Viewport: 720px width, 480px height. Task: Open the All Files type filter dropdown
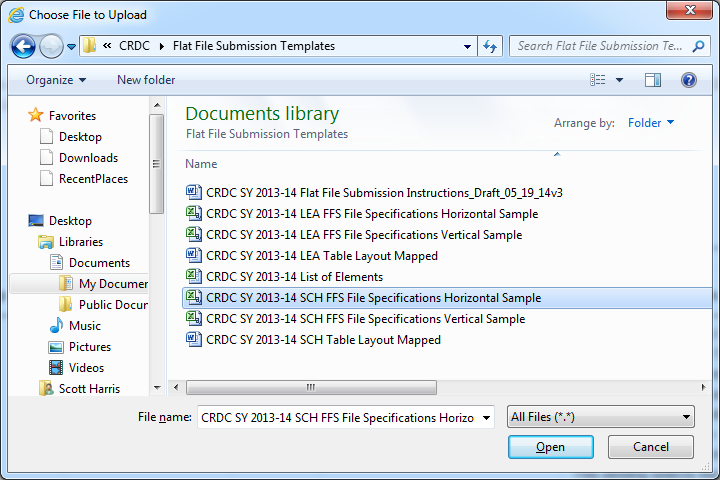click(600, 417)
